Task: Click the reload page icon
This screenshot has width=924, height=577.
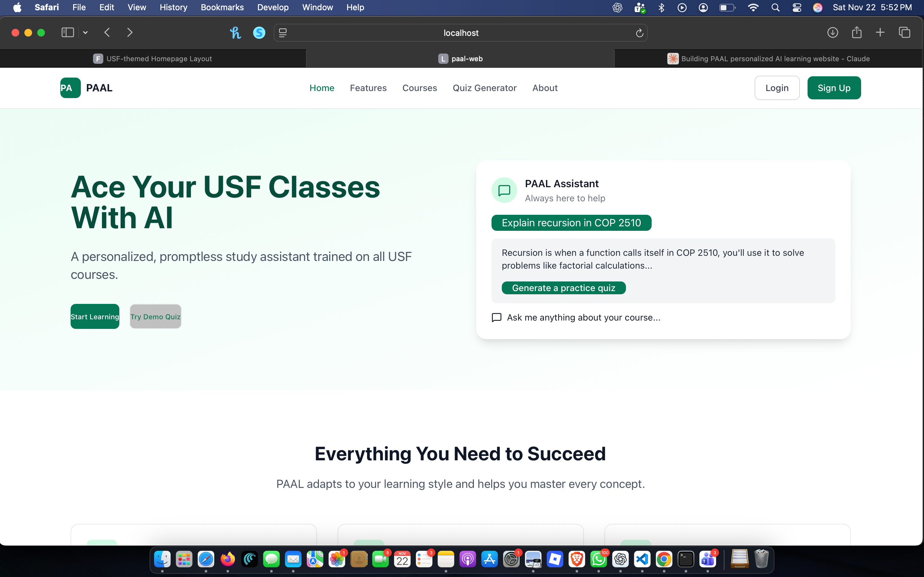Action: coord(639,33)
